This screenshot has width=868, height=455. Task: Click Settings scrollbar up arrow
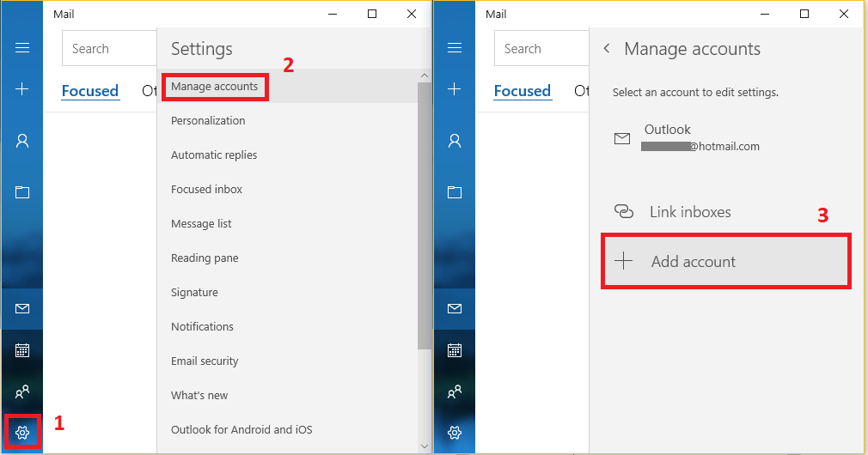(425, 76)
